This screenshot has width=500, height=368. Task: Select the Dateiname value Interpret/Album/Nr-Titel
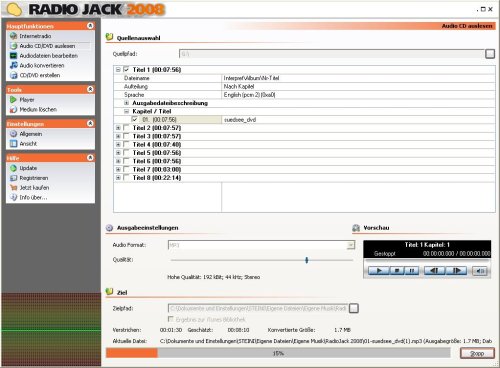pyautogui.click(x=251, y=78)
